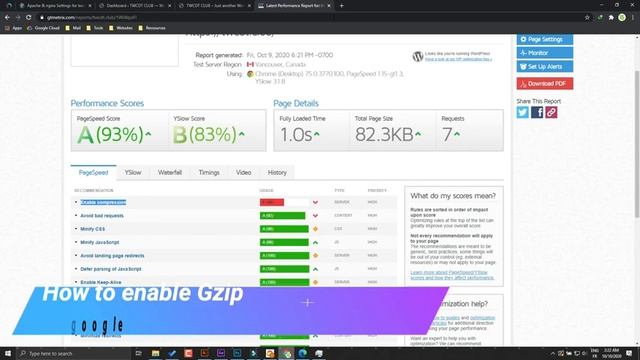Copy the report link via chain icon
Image resolution: width=640 pixels, height=360 pixels.
point(551,112)
